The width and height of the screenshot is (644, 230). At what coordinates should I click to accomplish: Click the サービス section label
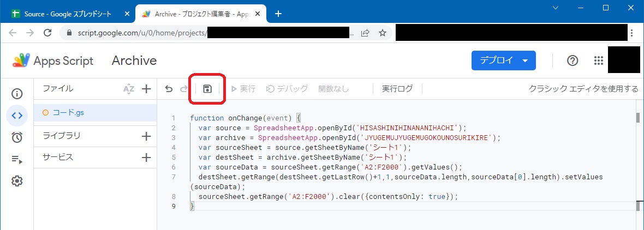click(58, 157)
